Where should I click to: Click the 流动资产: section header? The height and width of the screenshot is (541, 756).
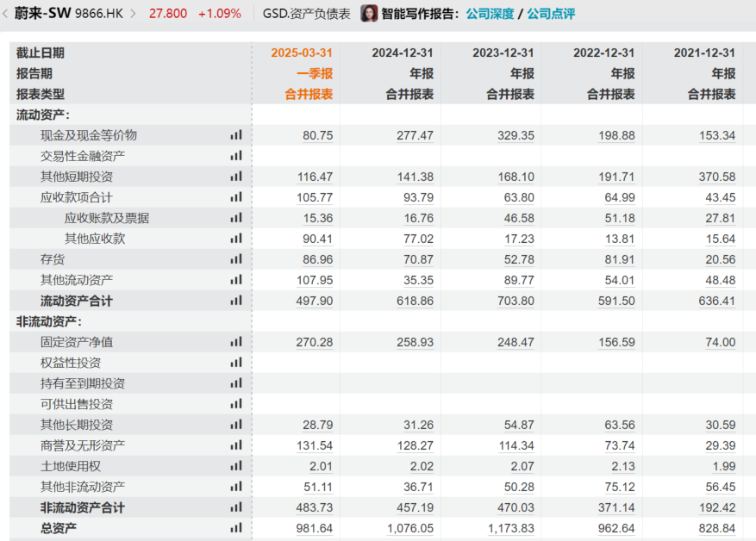click(x=43, y=115)
